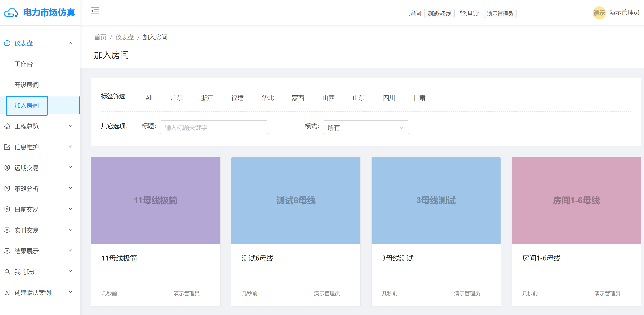Go to 仪表盘 breadcrumb link
644x315 pixels.
point(125,37)
